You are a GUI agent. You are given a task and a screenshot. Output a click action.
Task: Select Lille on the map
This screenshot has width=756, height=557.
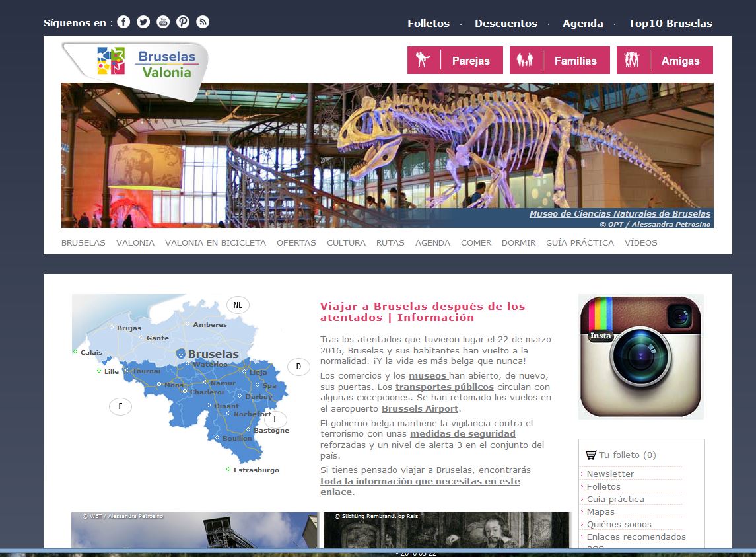112,371
